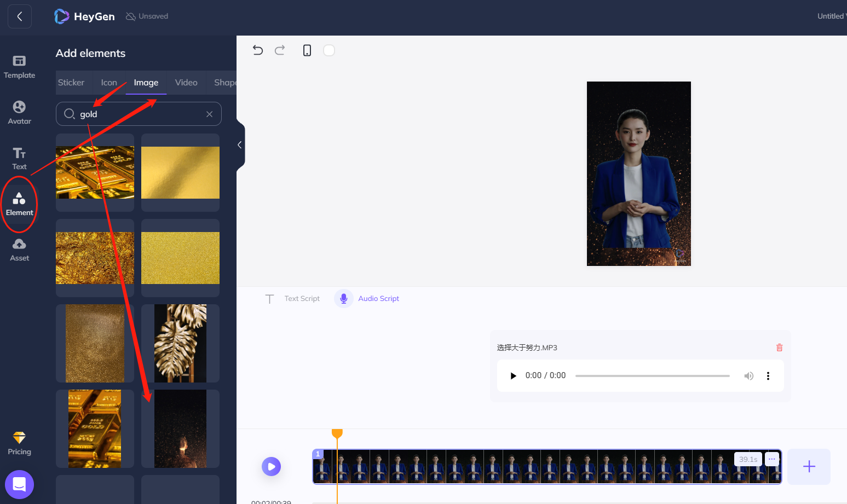The height and width of the screenshot is (504, 847).
Task: Insert the dusty gold sparkle portrait image
Action: pos(95,343)
